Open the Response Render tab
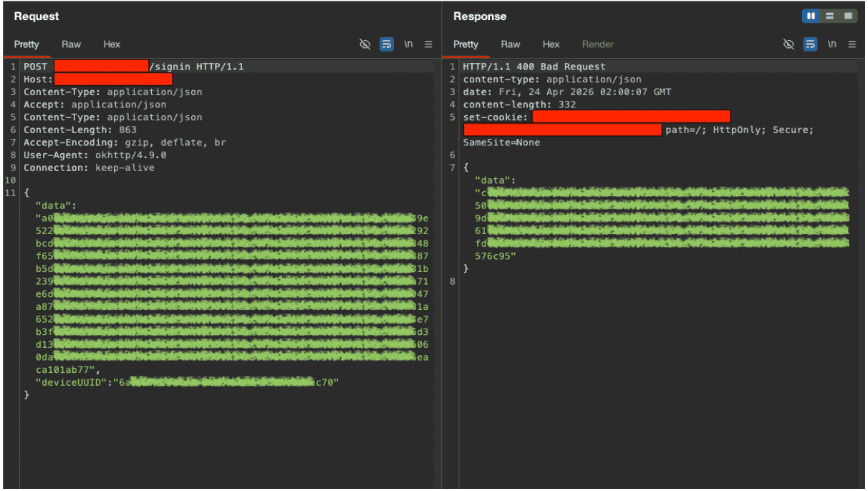 click(598, 44)
